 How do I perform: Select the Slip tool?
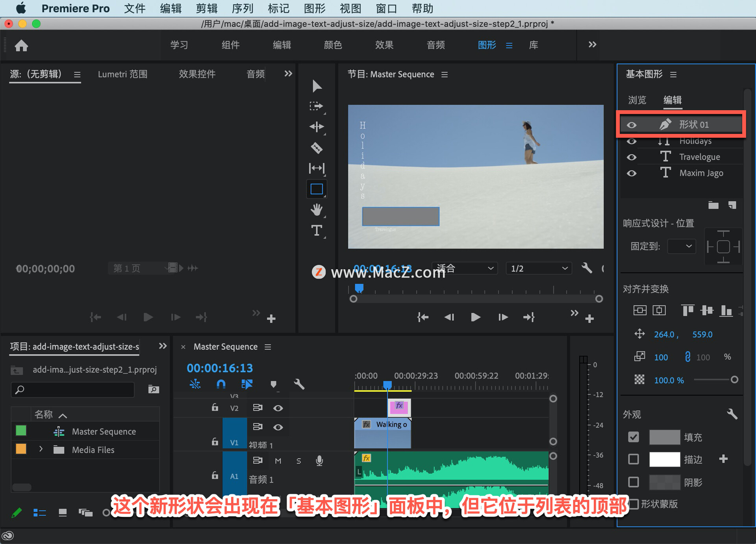point(317,168)
